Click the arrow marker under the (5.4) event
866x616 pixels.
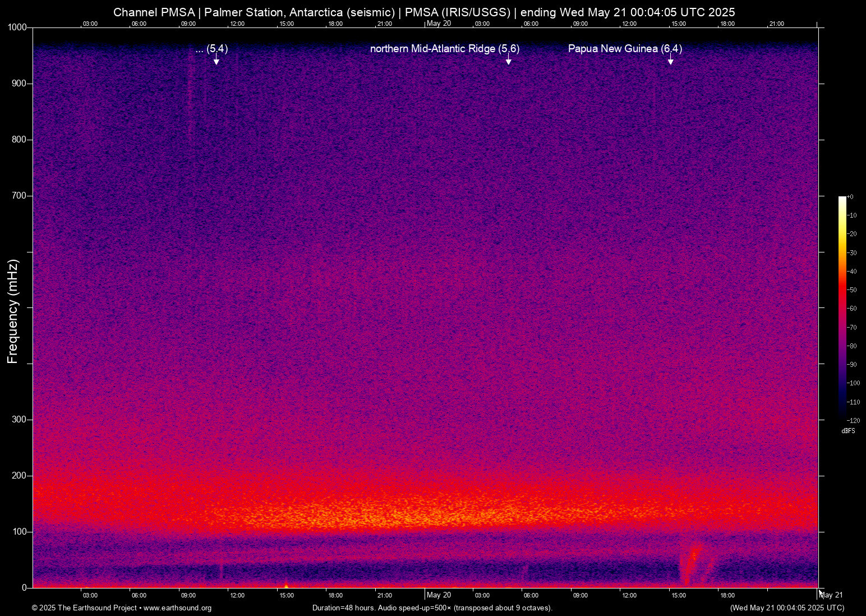pyautogui.click(x=216, y=59)
